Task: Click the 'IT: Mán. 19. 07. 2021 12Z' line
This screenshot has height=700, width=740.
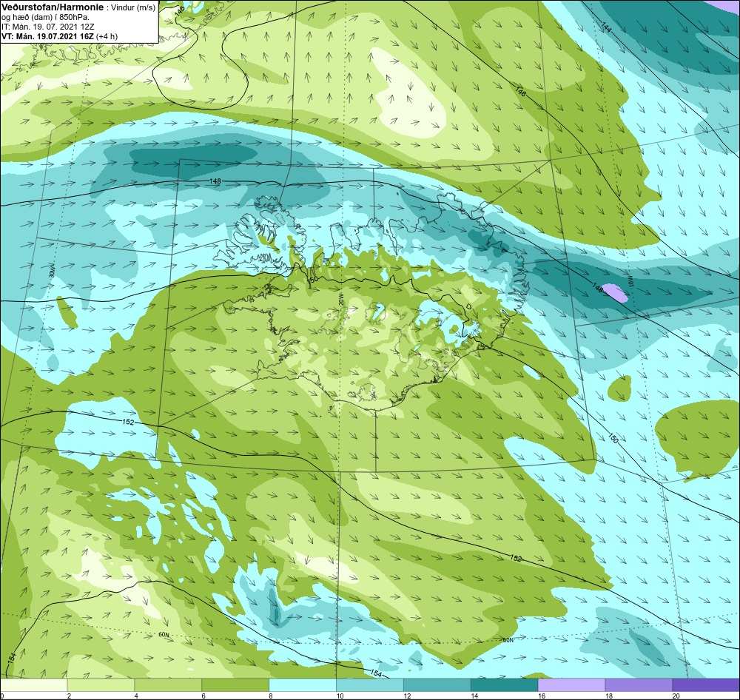Action: (x=47, y=27)
